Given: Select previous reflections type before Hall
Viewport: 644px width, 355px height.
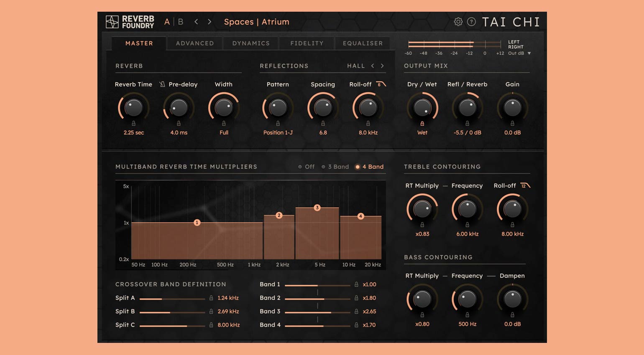Looking at the screenshot, I should (373, 66).
